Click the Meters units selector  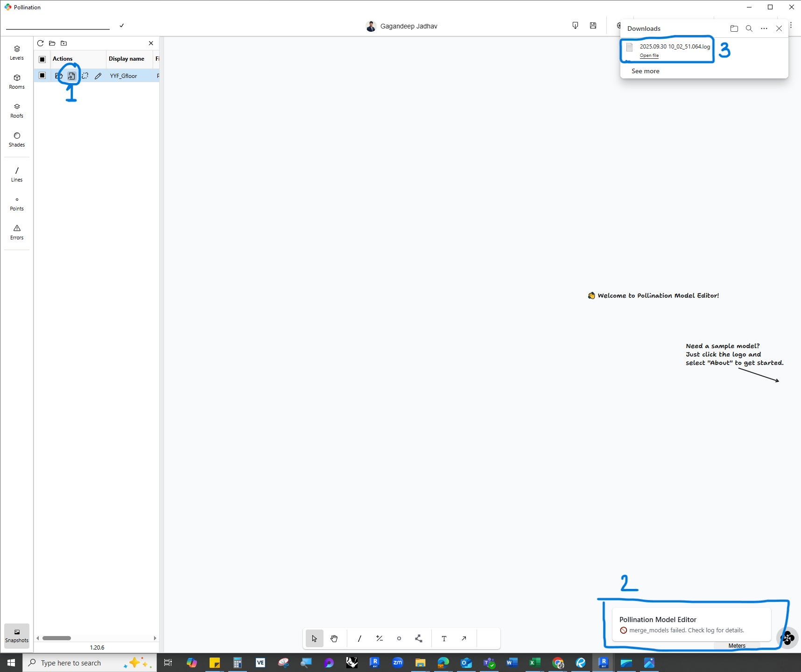pos(737,646)
